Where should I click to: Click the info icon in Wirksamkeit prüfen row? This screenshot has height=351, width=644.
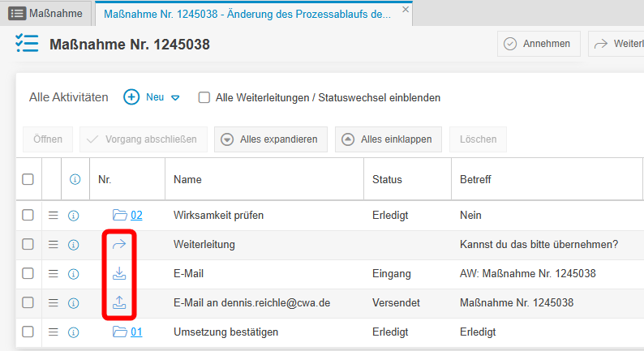click(x=73, y=215)
